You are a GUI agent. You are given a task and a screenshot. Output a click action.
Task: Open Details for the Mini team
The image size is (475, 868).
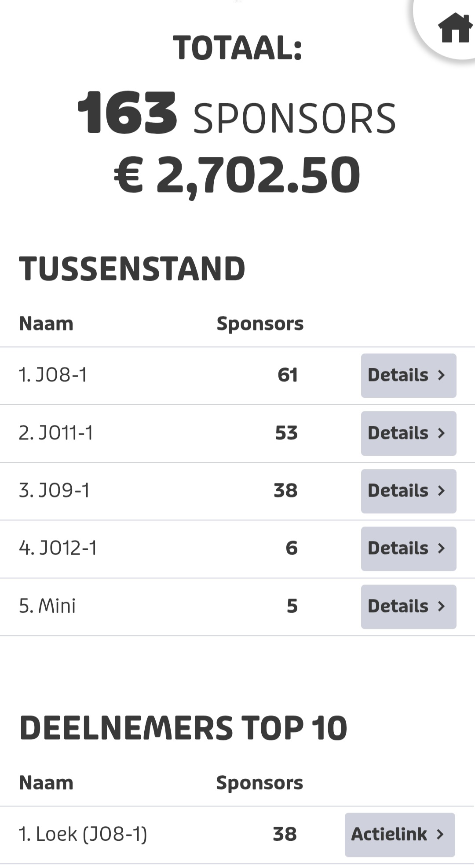tap(408, 607)
